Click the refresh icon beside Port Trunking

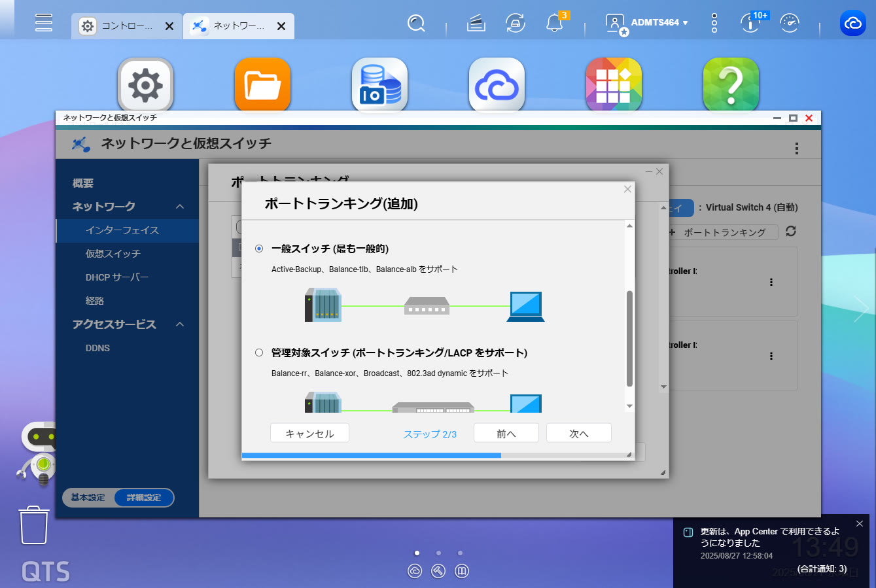point(791,232)
